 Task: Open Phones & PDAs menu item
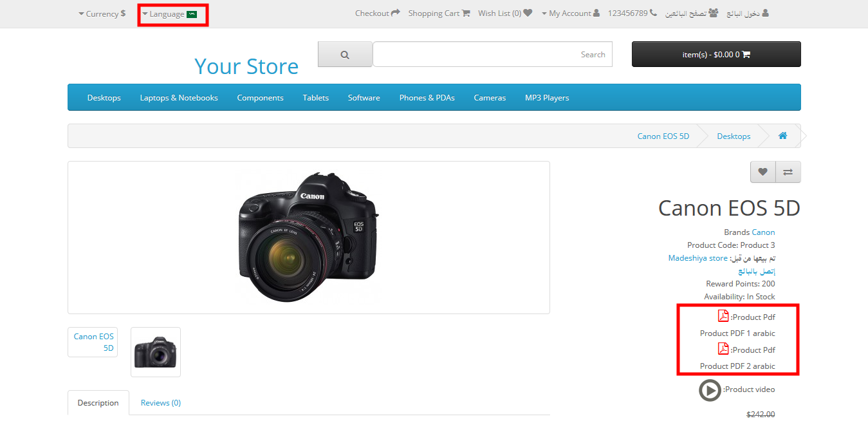pos(427,98)
